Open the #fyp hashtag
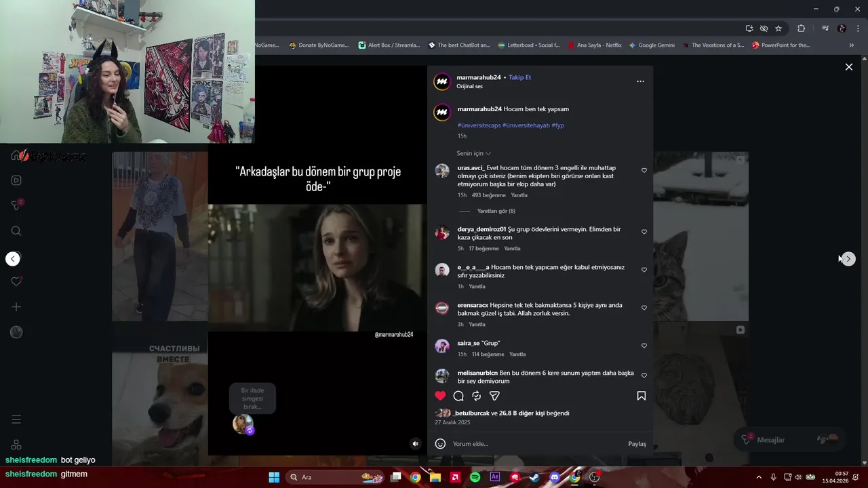 coord(558,125)
